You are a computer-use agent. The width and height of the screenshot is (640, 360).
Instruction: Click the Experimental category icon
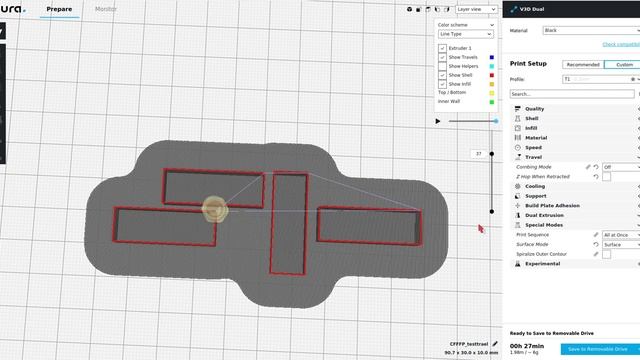(518, 264)
